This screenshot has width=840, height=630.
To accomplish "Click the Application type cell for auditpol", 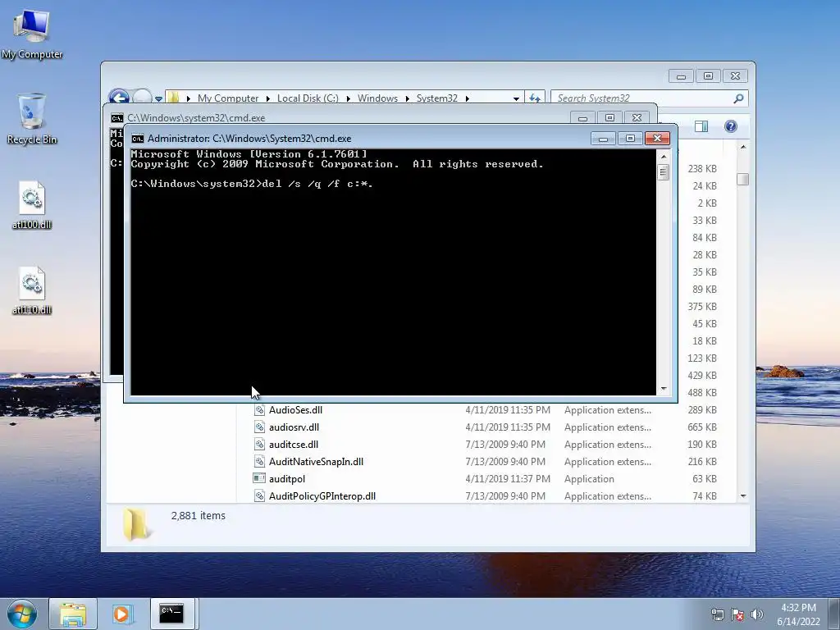I will 589,479.
